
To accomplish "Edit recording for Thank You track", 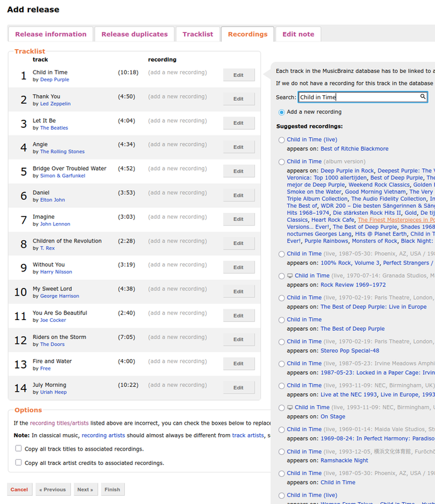I will 239,99.
